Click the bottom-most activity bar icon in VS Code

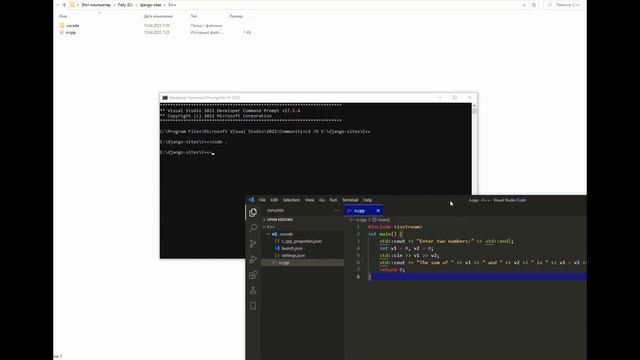[x=253, y=306]
